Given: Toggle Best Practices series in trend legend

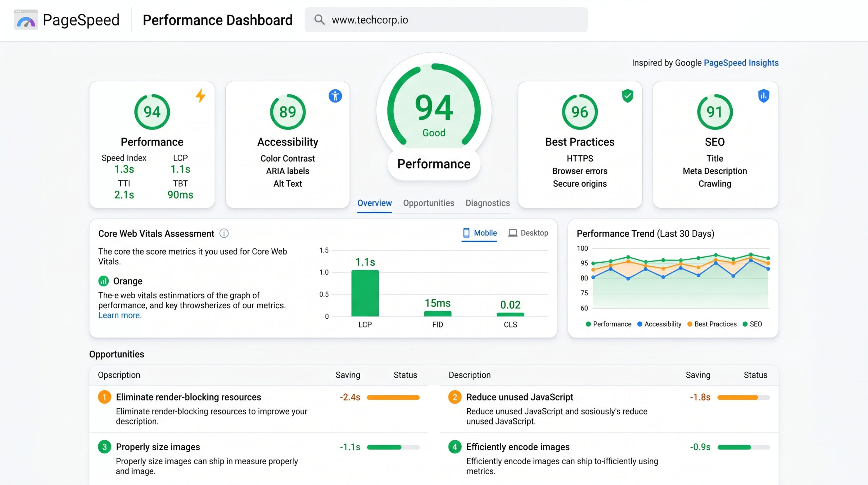Looking at the screenshot, I should (x=712, y=324).
